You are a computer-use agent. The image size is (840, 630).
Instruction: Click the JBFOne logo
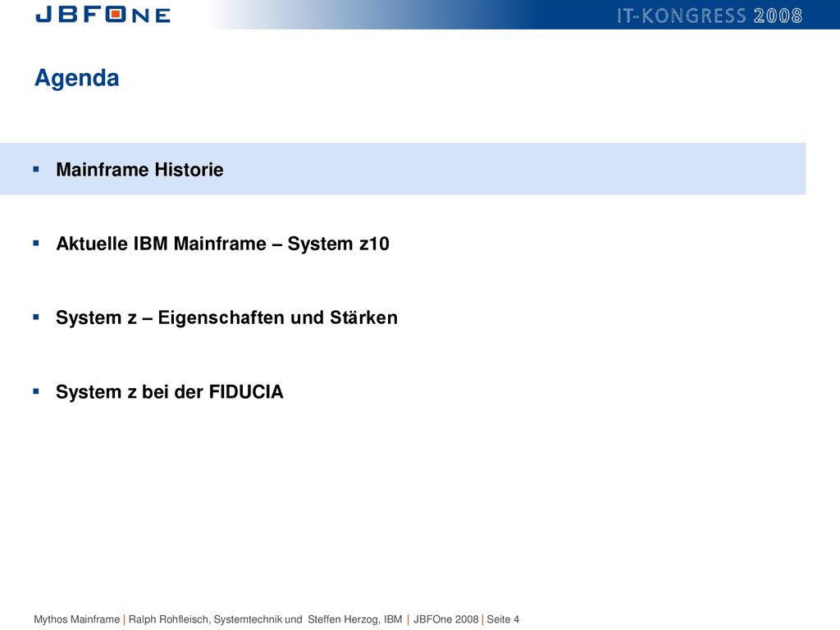(x=103, y=15)
